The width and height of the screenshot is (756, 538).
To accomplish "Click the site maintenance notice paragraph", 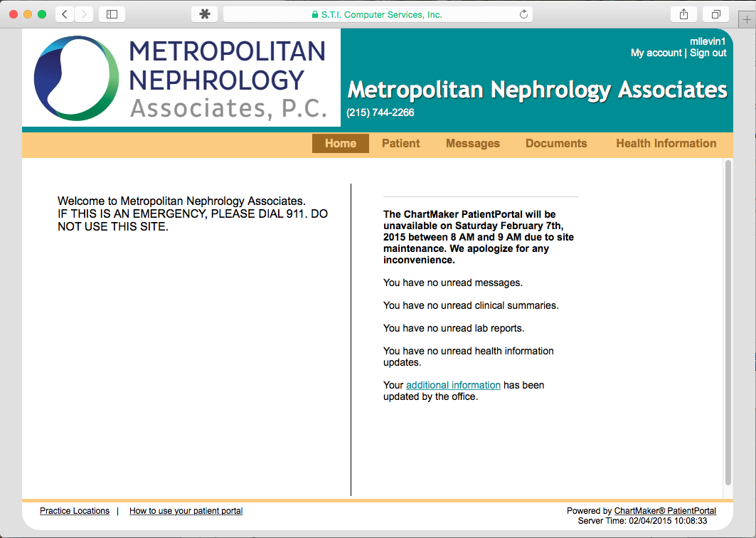I will 479,237.
